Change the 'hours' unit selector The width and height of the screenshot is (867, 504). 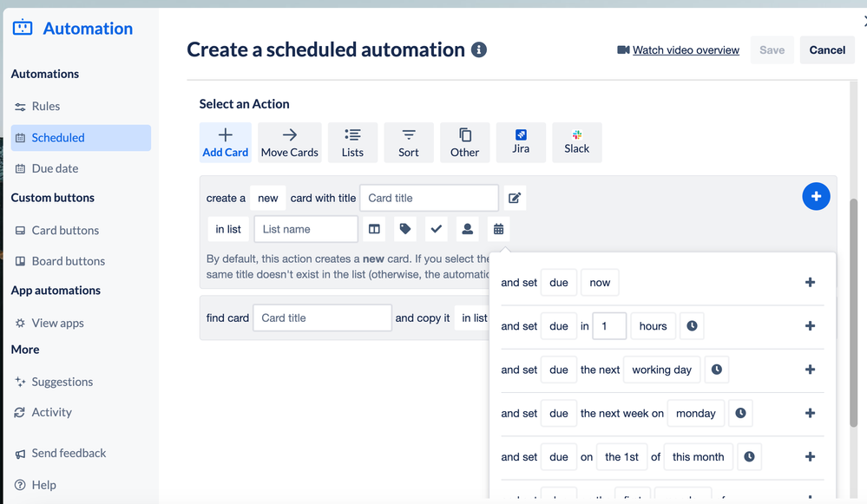coord(653,326)
